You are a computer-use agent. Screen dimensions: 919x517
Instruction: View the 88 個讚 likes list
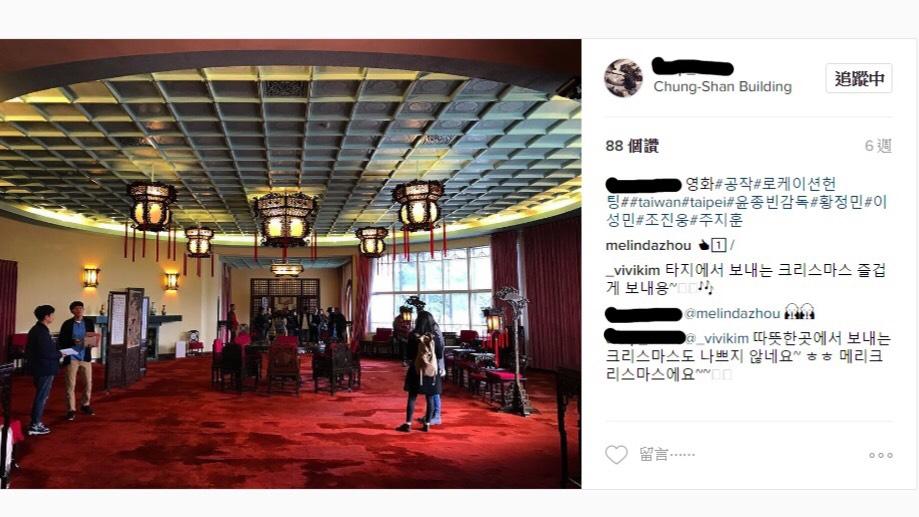(632, 146)
